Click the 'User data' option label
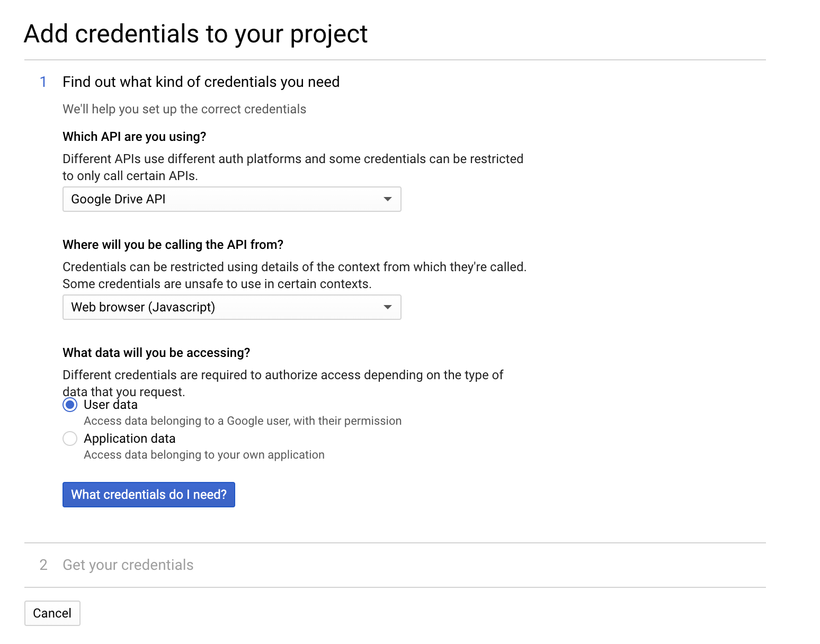 111,405
